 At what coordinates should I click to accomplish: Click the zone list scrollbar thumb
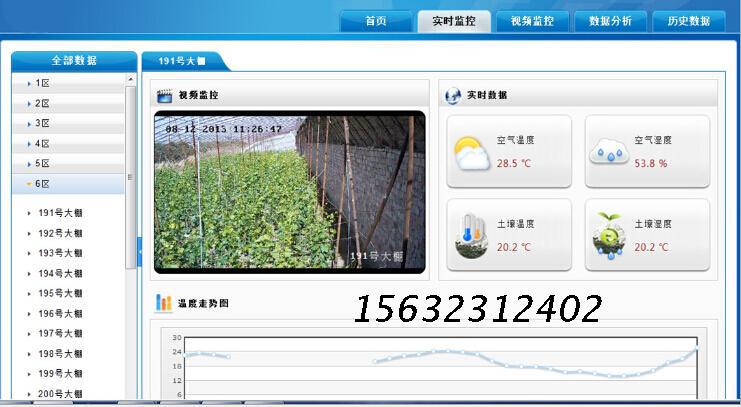(131, 177)
